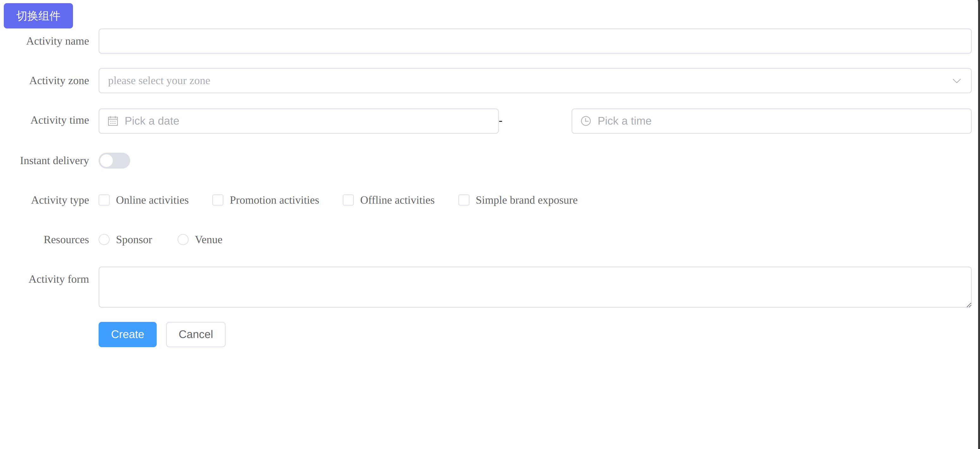The height and width of the screenshot is (449, 980).
Task: Check the Online activities checkbox
Action: (x=104, y=200)
